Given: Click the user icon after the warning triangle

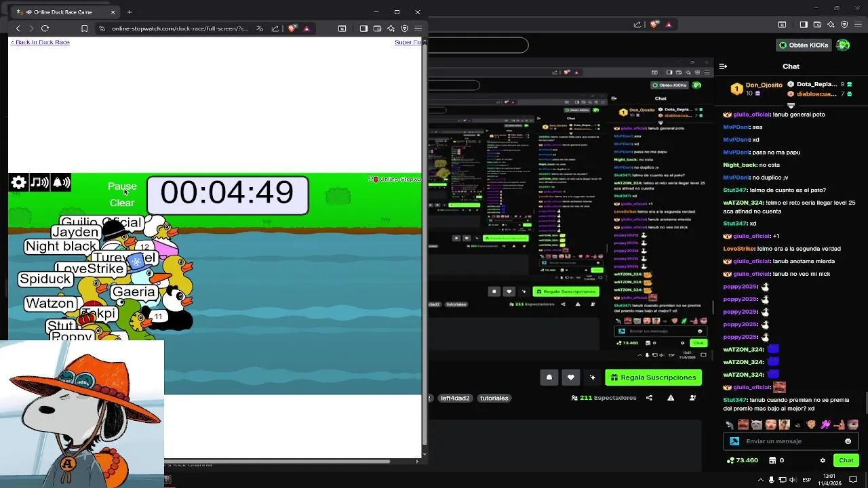Looking at the screenshot, I should [693, 398].
